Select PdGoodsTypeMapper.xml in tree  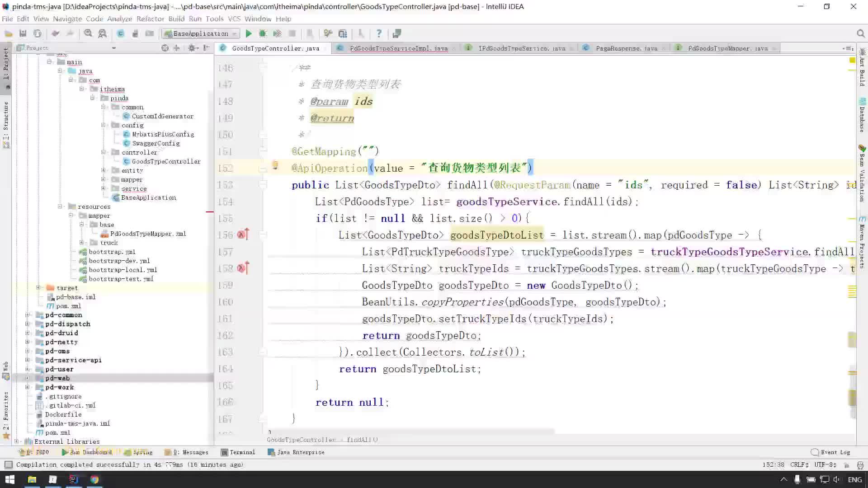coord(148,234)
